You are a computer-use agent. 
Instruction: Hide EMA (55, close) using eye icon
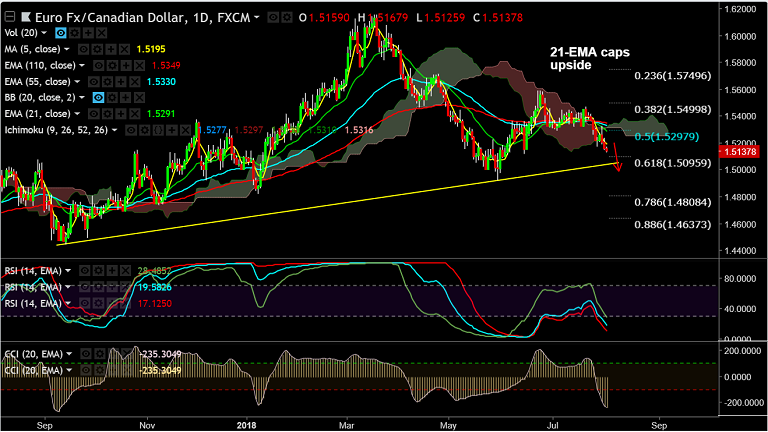click(94, 81)
